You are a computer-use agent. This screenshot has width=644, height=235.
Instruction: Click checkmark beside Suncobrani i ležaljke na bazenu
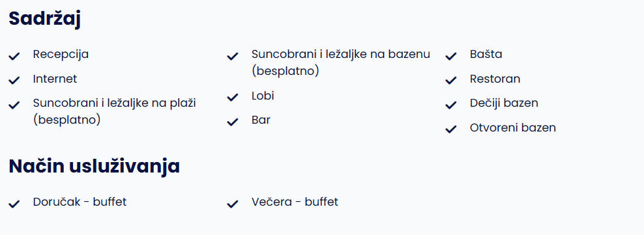[233, 56]
